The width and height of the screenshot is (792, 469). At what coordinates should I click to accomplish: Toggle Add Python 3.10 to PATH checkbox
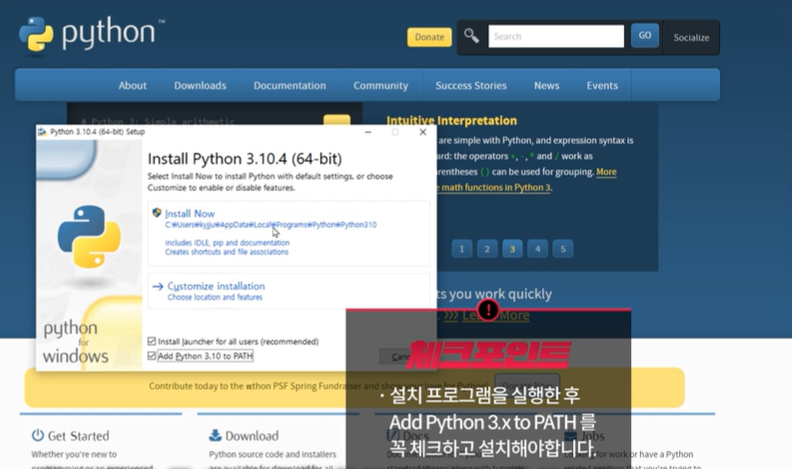coord(152,356)
